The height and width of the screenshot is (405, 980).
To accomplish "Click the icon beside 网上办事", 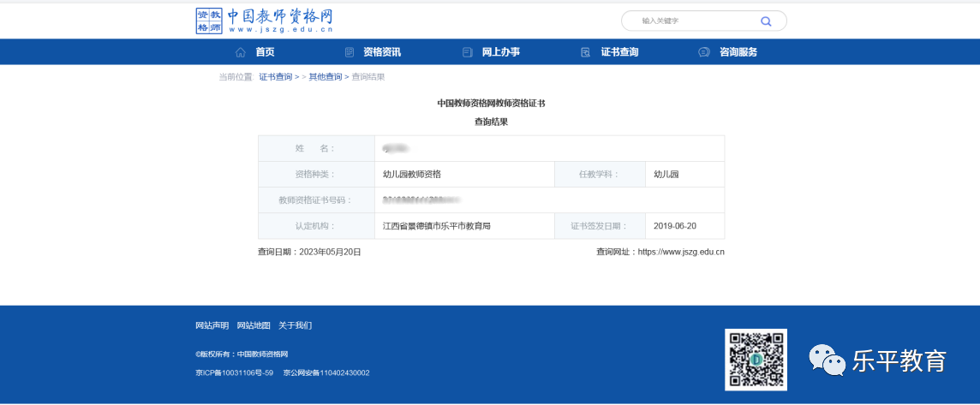I will pyautogui.click(x=467, y=52).
